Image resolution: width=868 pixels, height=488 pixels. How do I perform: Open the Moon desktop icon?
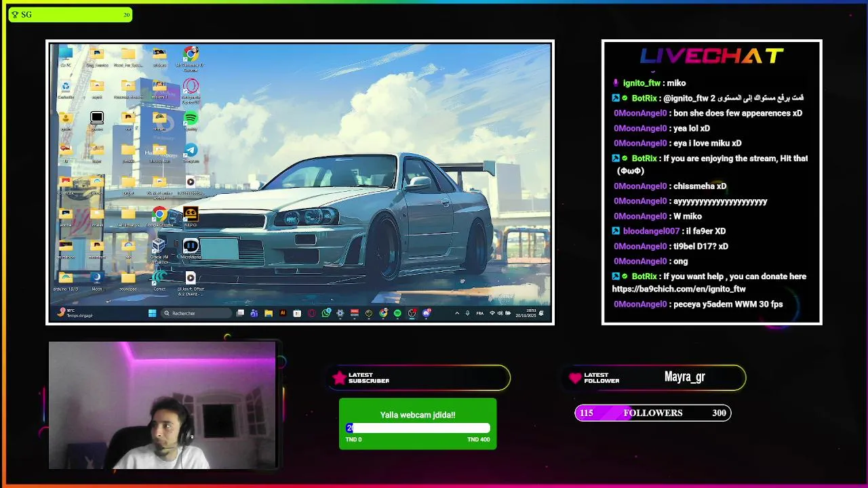point(97,279)
